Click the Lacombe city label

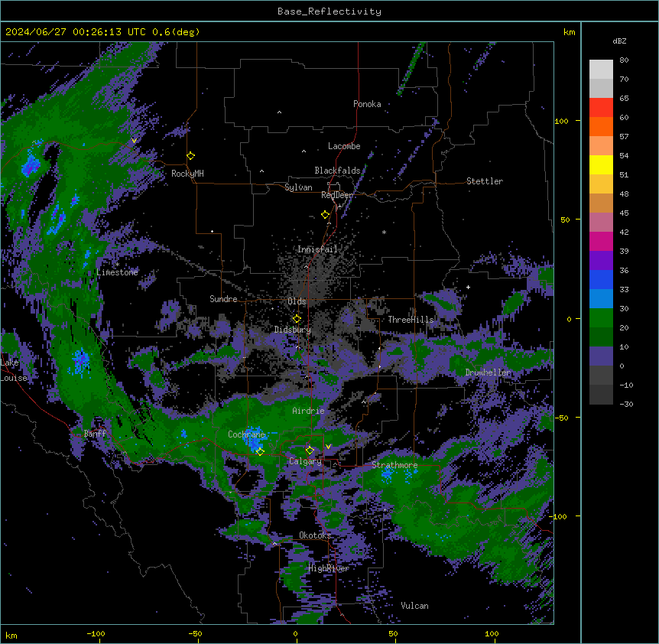[x=344, y=146]
